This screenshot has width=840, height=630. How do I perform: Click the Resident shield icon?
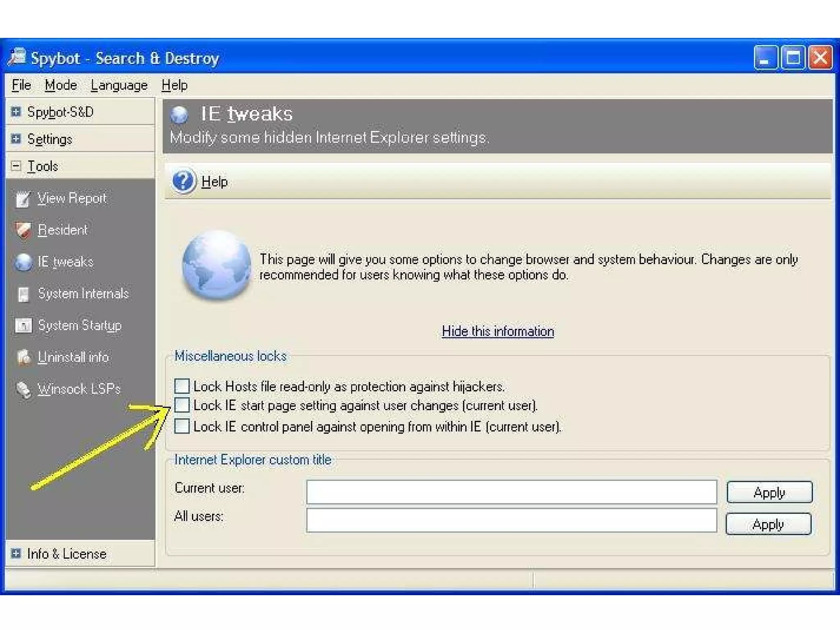pos(23,231)
